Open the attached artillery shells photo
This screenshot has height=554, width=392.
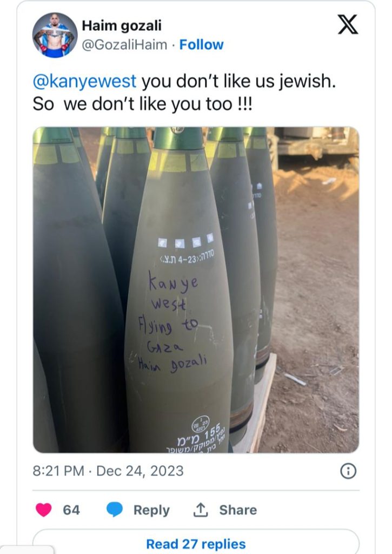196,290
